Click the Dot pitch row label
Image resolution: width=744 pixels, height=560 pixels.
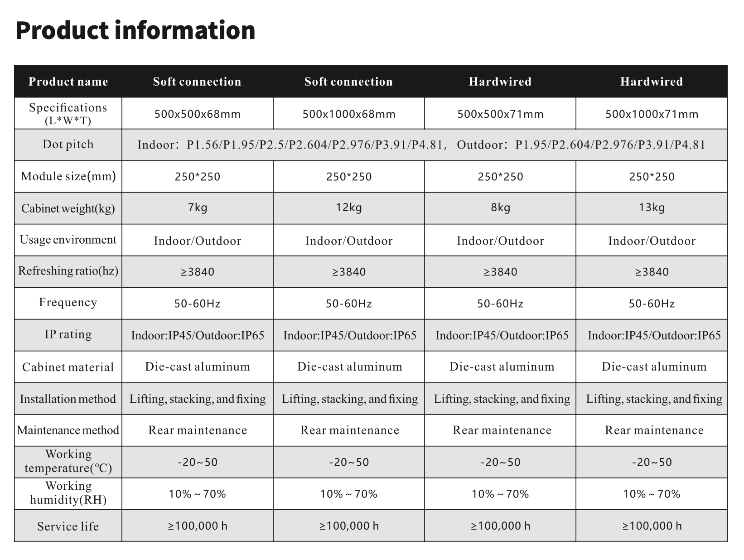[x=68, y=145]
